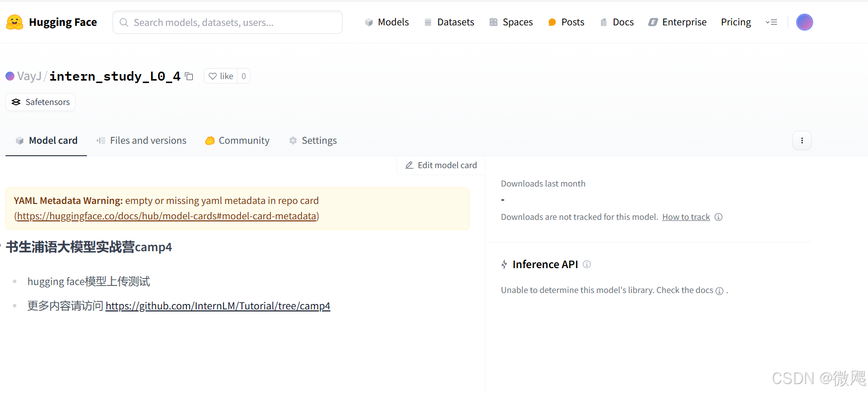The width and height of the screenshot is (868, 393).
Task: Open the Models page
Action: click(387, 22)
